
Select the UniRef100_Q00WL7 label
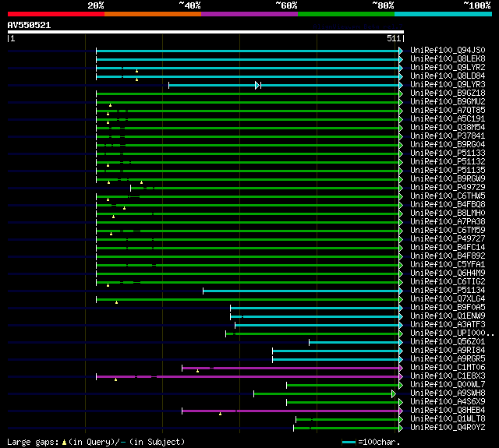pyautogui.click(x=448, y=385)
